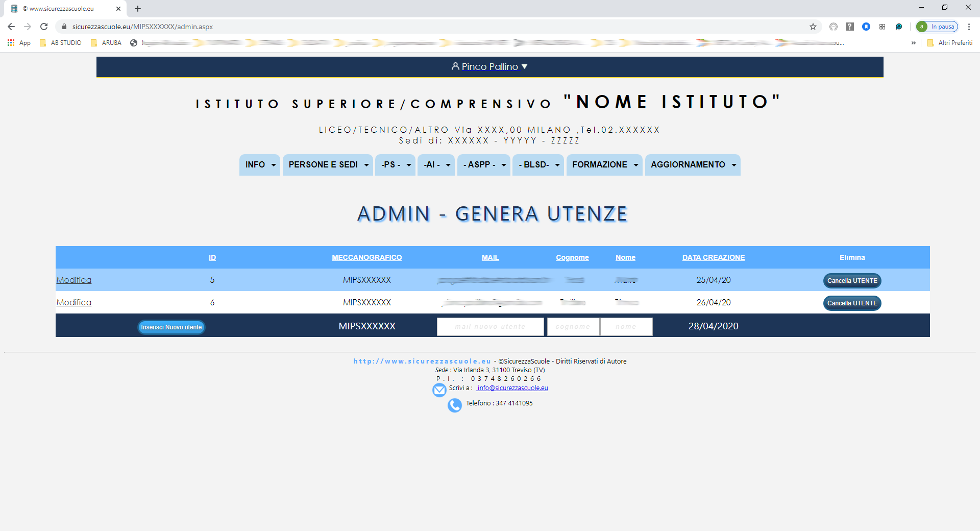980x531 pixels.
Task: Click the blue telephone icon in footer
Action: coord(454,405)
